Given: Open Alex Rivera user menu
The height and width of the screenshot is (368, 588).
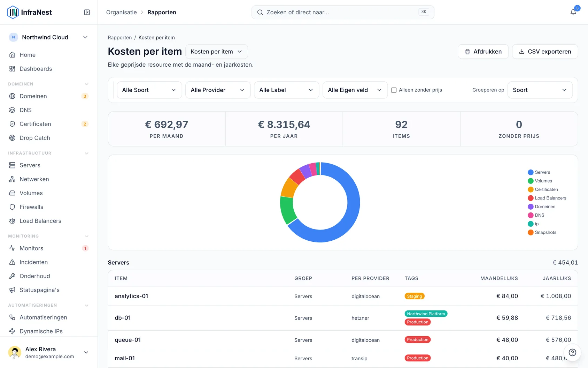Looking at the screenshot, I should click(49, 352).
